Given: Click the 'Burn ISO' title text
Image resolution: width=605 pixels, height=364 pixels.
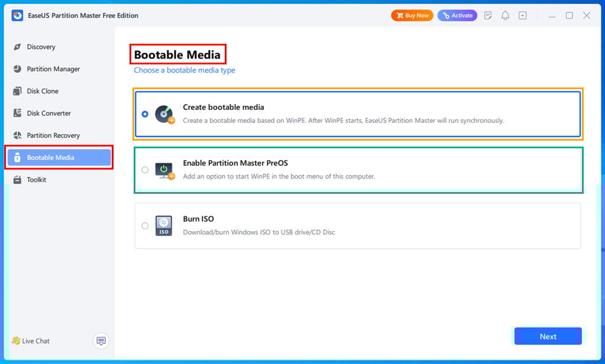Looking at the screenshot, I should pyautogui.click(x=198, y=219).
